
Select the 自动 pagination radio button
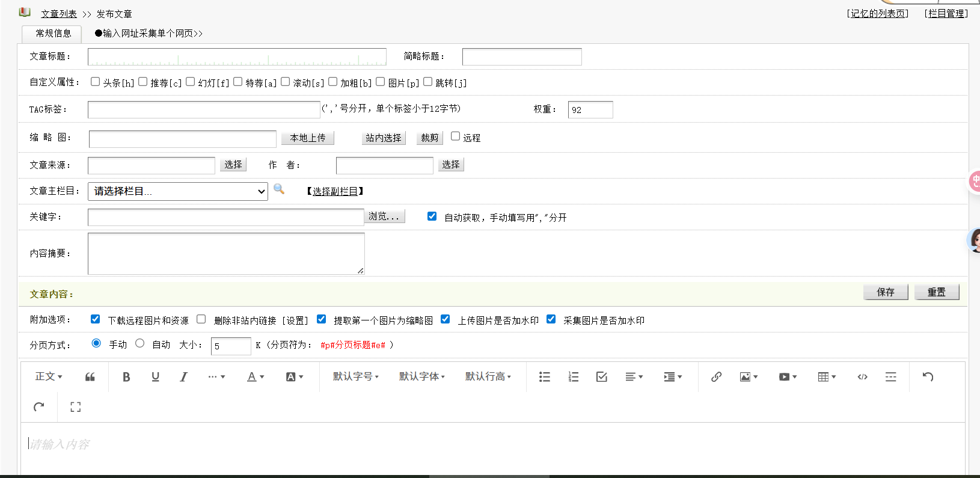pos(140,343)
